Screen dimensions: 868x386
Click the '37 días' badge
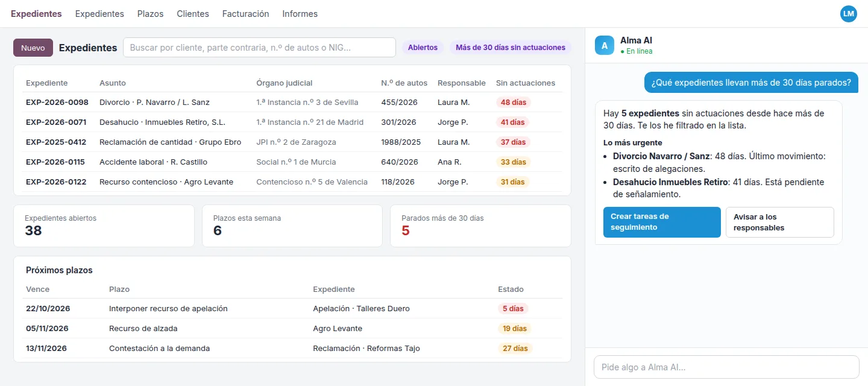click(x=513, y=142)
